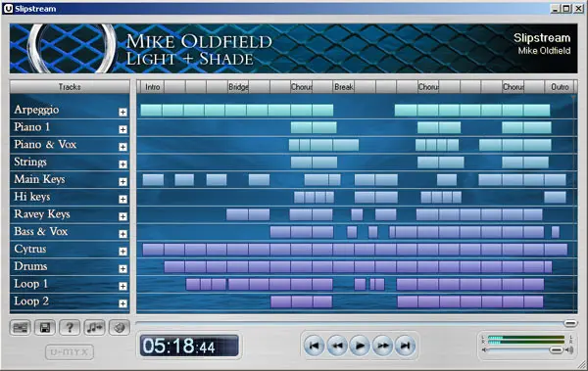This screenshot has width=588, height=371.
Task: Expand the Ravey Keys track
Action: 122,216
